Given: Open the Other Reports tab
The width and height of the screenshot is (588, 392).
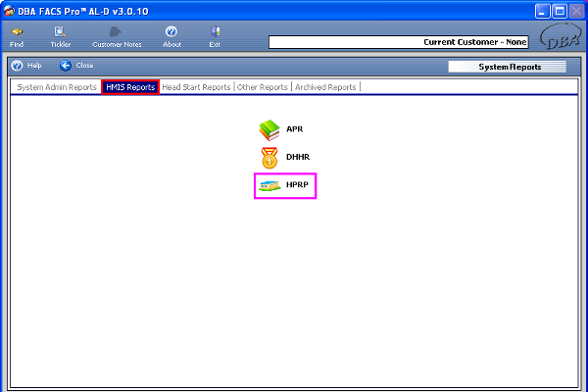Looking at the screenshot, I should point(263,87).
